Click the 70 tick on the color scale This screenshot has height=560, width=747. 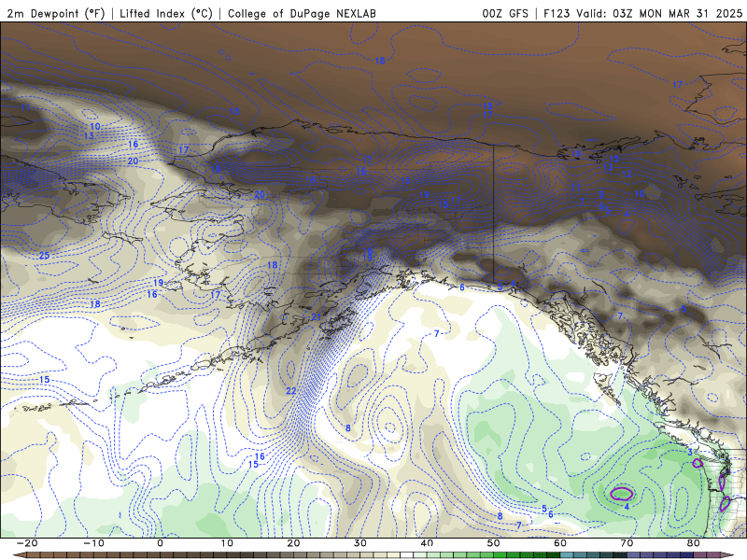(627, 543)
